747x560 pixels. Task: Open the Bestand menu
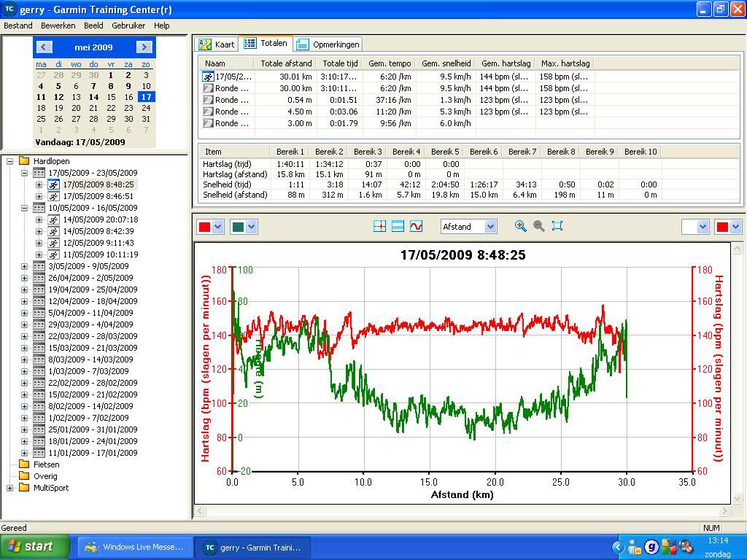18,26
